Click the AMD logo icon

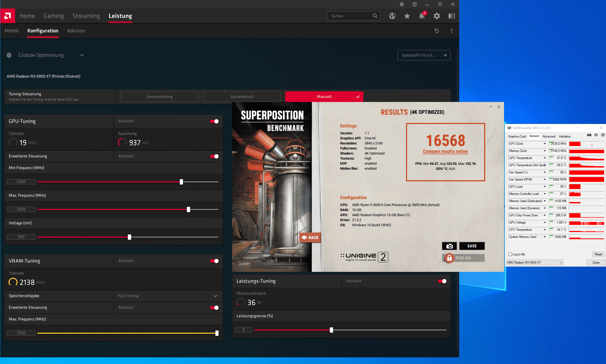point(8,16)
